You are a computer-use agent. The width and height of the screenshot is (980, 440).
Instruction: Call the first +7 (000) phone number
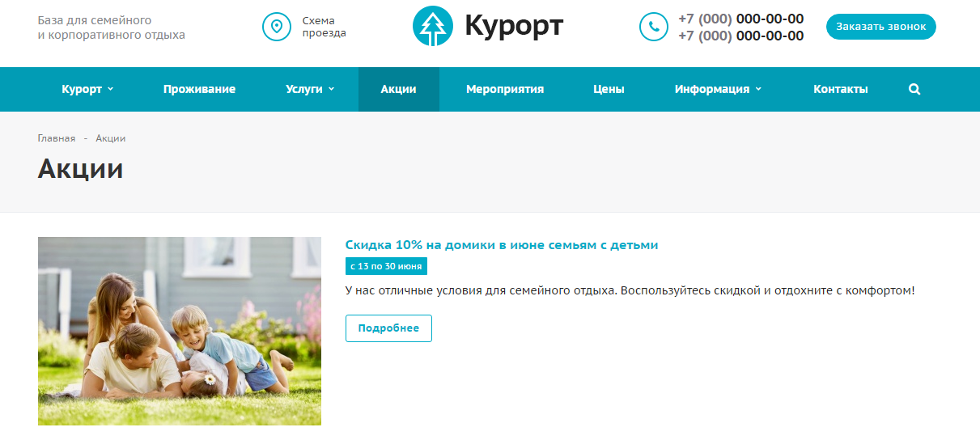coord(740,19)
